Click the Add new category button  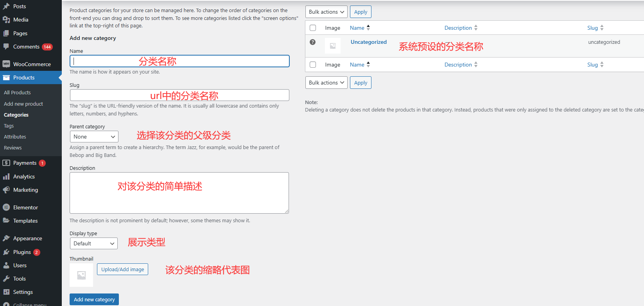94,299
